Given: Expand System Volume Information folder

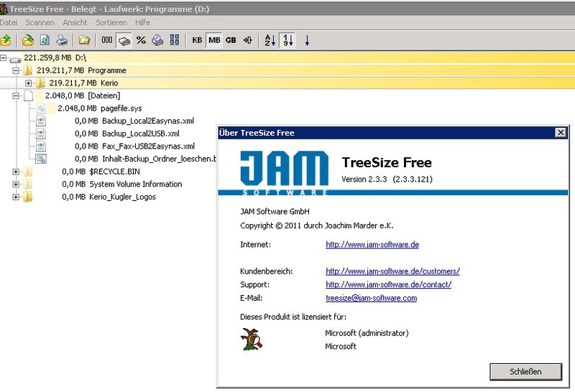Looking at the screenshot, I should [16, 185].
